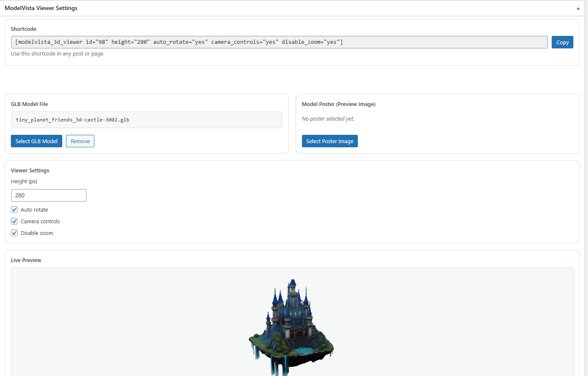Screen dimensions: 588x376
Task: Collapse the ModelVista Viewer Settings panel arrow
Action: coord(578,8)
